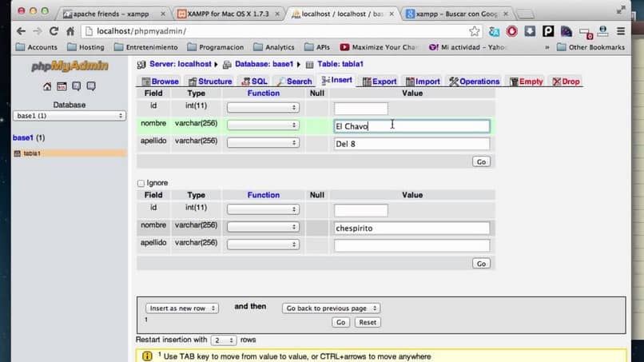Switch to the Structure tab

(210, 82)
